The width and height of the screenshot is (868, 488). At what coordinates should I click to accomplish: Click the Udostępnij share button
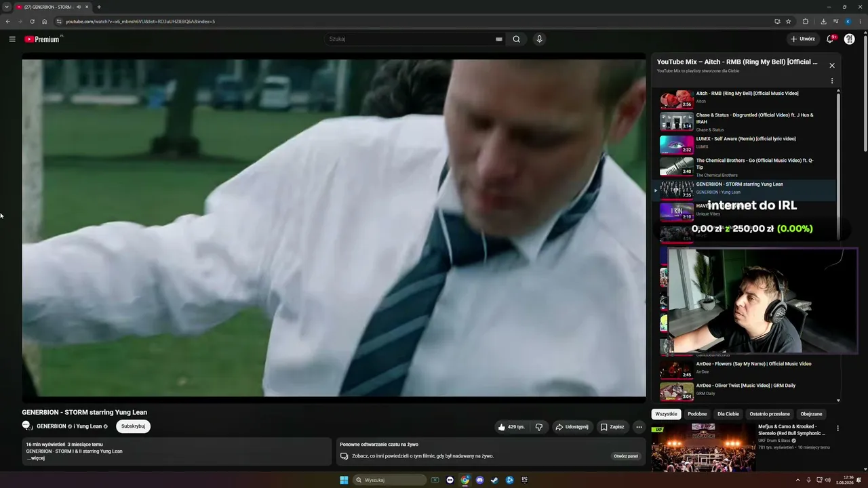coord(572,427)
